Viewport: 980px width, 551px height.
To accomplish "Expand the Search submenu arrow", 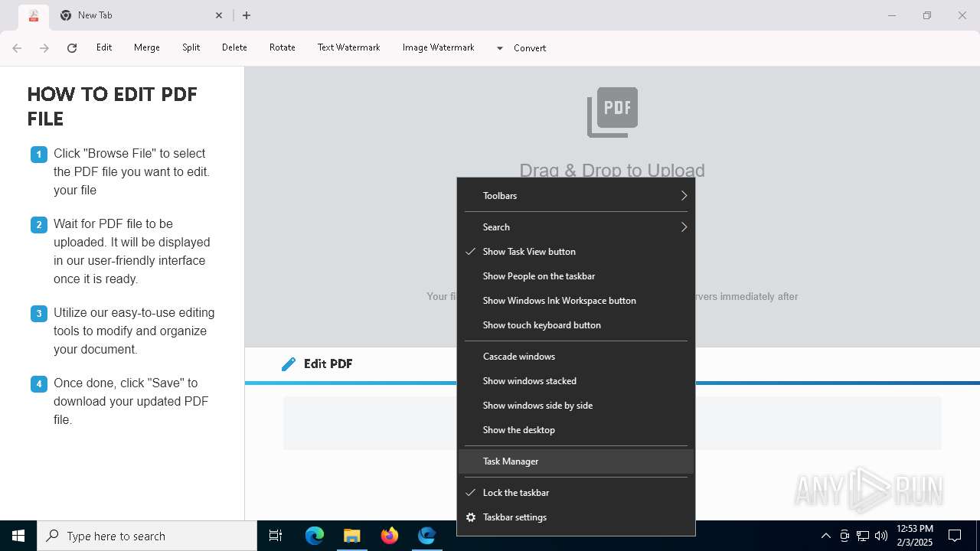I will pos(684,227).
